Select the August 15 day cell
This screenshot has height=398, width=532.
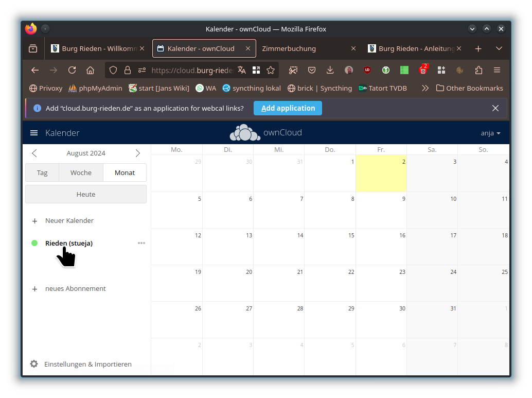pyautogui.click(x=330, y=247)
